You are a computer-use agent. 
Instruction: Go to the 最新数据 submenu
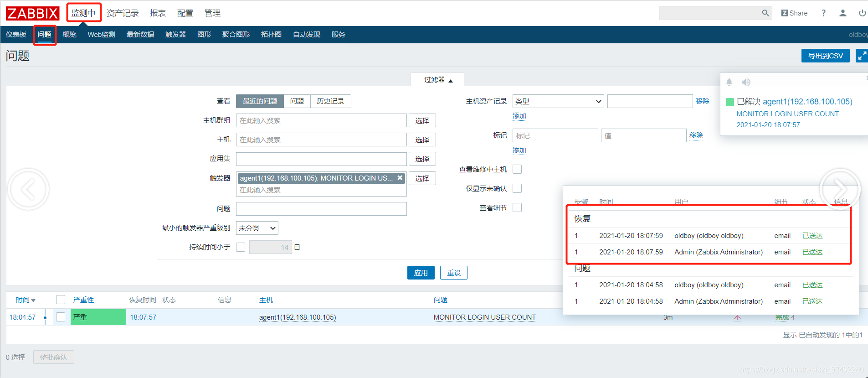point(140,35)
